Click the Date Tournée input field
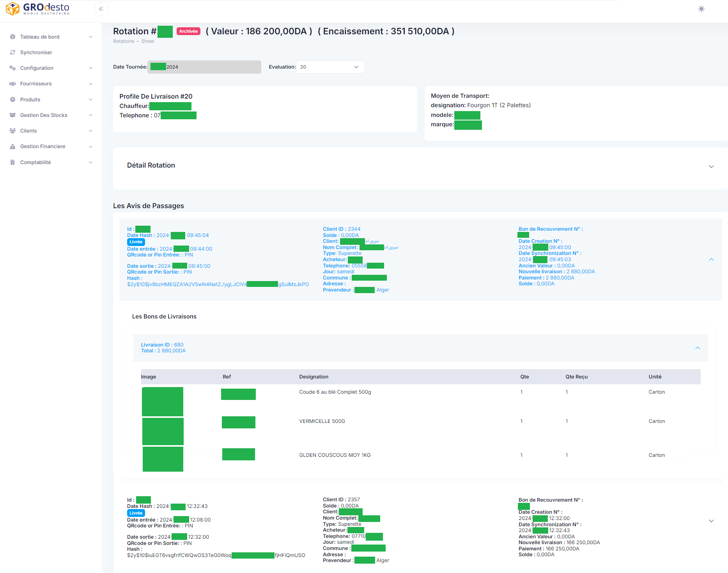The height and width of the screenshot is (573, 728). (204, 67)
